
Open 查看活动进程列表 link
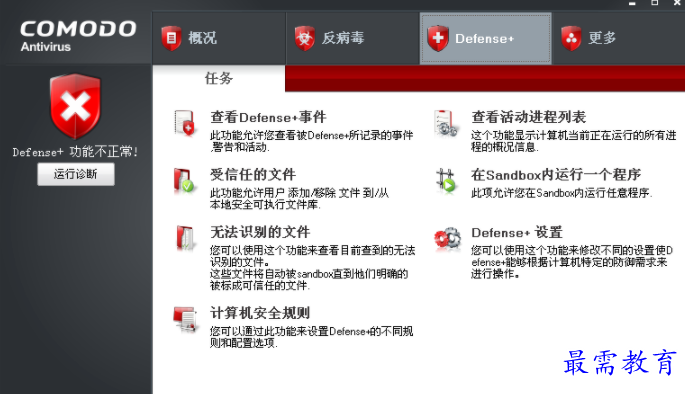click(x=529, y=117)
